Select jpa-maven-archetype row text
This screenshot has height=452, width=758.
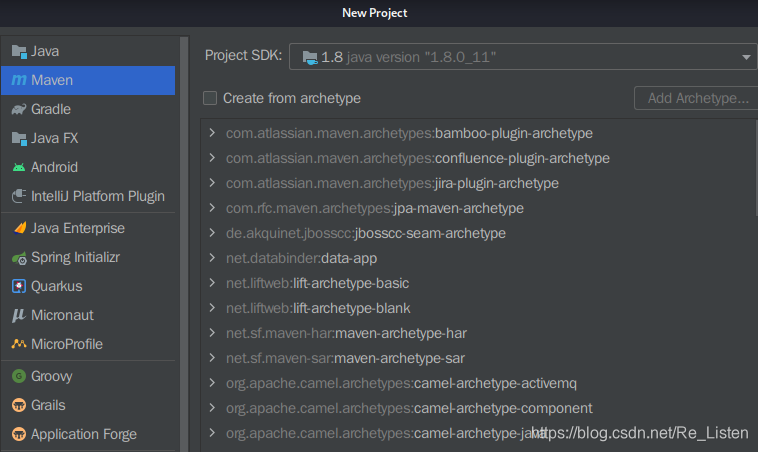[375, 208]
